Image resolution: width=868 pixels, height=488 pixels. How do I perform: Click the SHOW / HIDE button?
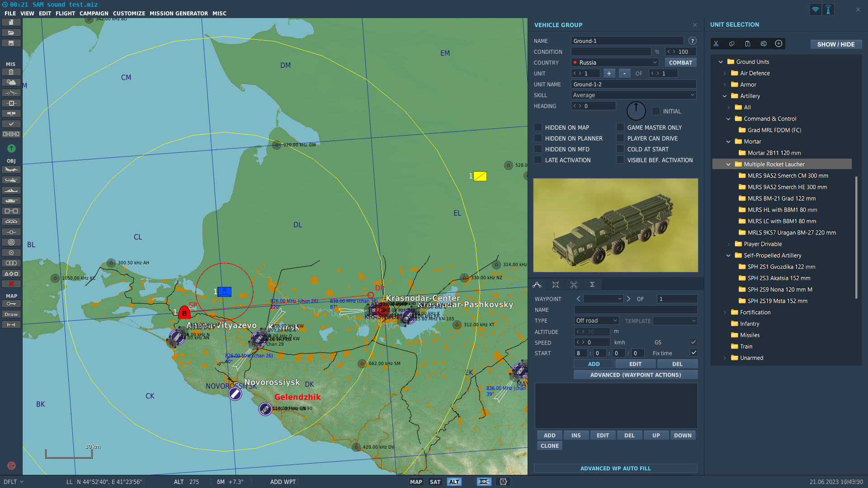[x=836, y=44]
